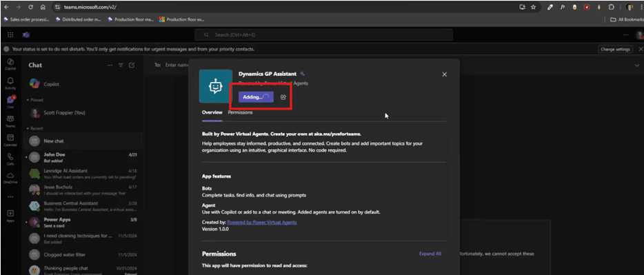
Task: Click the install app icon in address bar
Action: 523,8
